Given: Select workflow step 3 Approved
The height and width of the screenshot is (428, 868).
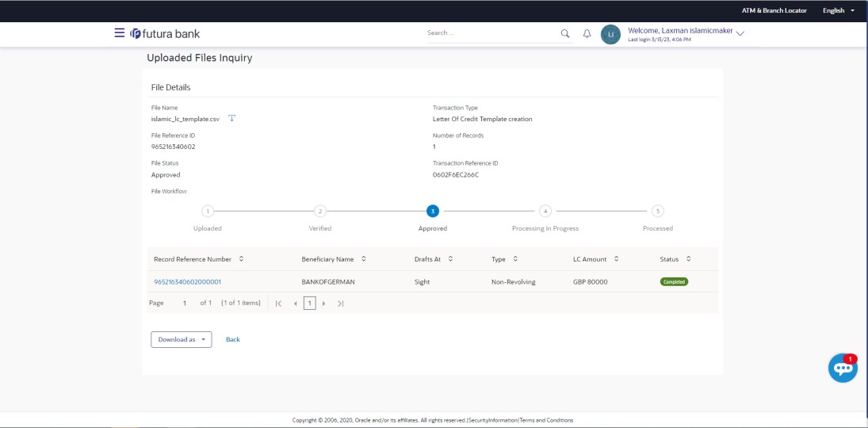Looking at the screenshot, I should pos(432,211).
